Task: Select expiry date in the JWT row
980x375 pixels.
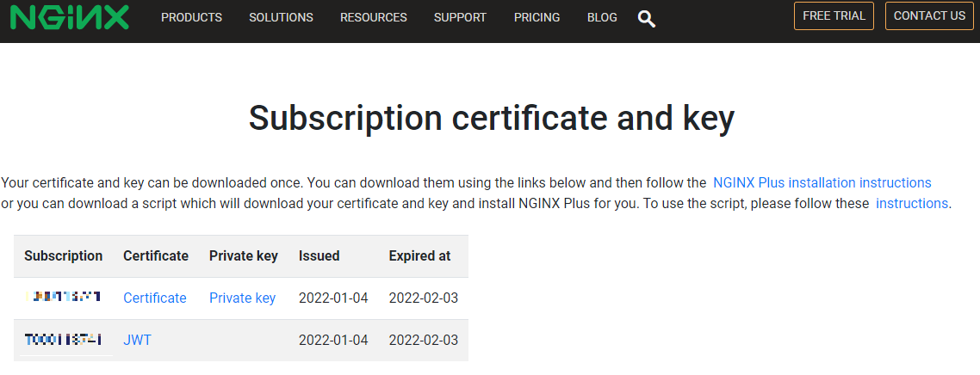Action: pyautogui.click(x=423, y=340)
